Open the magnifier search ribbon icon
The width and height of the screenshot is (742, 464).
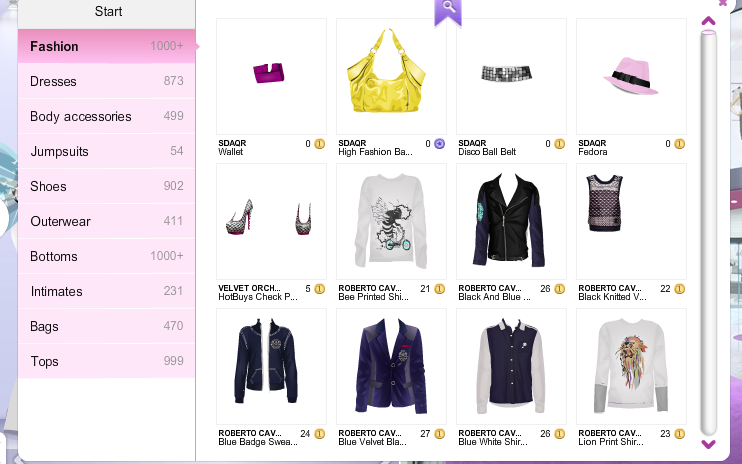[448, 11]
